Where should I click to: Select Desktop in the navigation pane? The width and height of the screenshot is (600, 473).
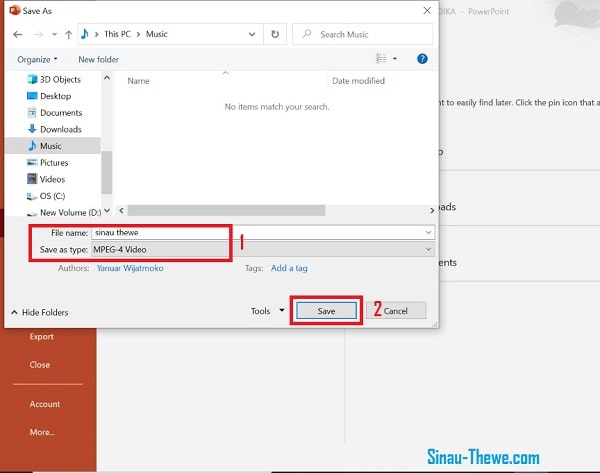pyautogui.click(x=49, y=96)
